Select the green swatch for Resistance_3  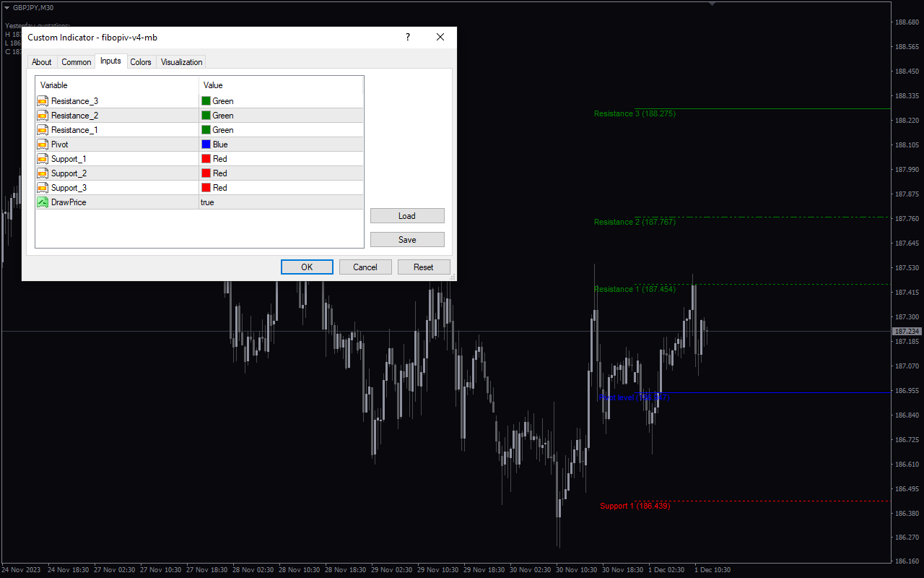(x=206, y=101)
